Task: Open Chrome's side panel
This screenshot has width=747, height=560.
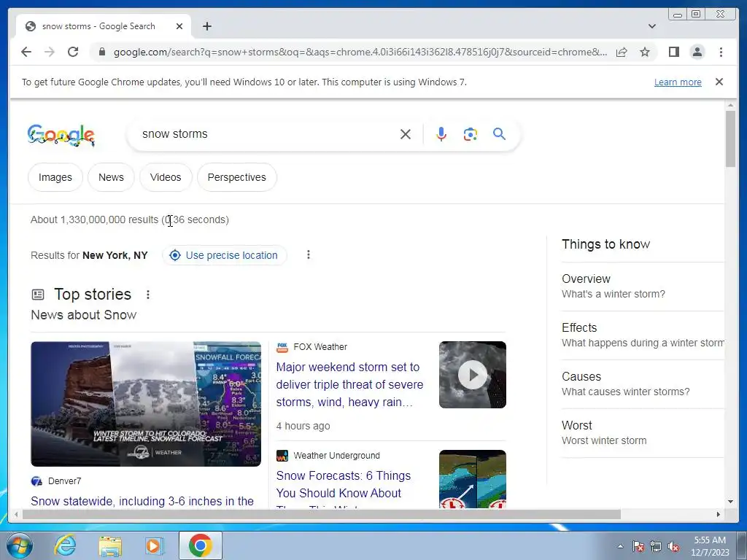Action: (673, 52)
